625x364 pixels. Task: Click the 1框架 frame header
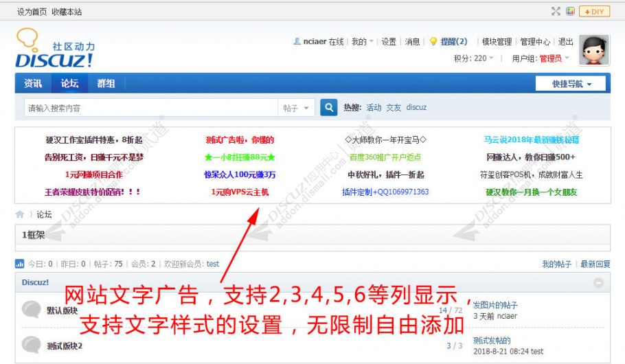(x=34, y=235)
